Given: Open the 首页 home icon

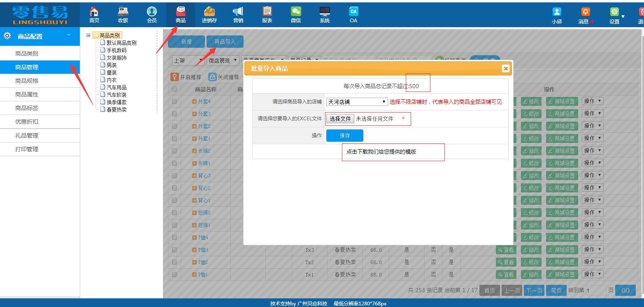Looking at the screenshot, I should click(94, 14).
